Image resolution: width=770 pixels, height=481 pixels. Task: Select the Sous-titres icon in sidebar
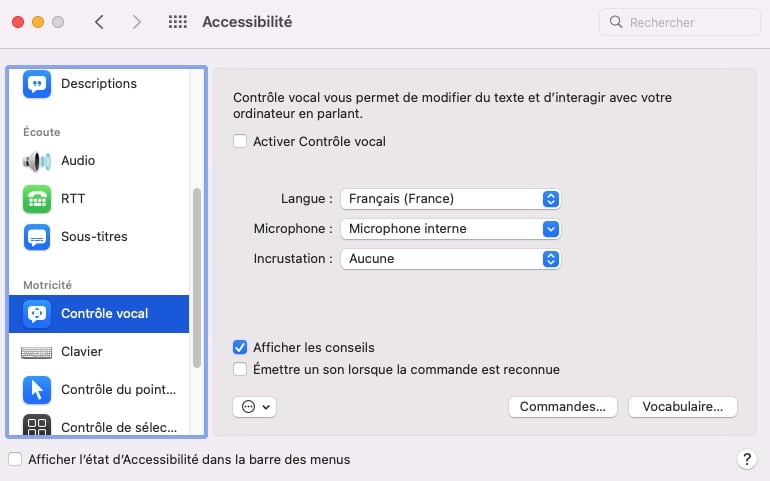point(37,237)
